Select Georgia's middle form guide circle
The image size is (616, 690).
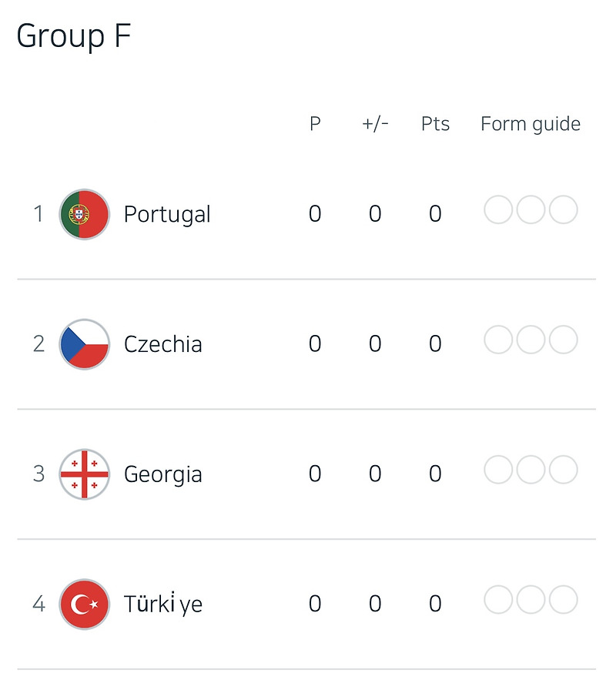[531, 470]
